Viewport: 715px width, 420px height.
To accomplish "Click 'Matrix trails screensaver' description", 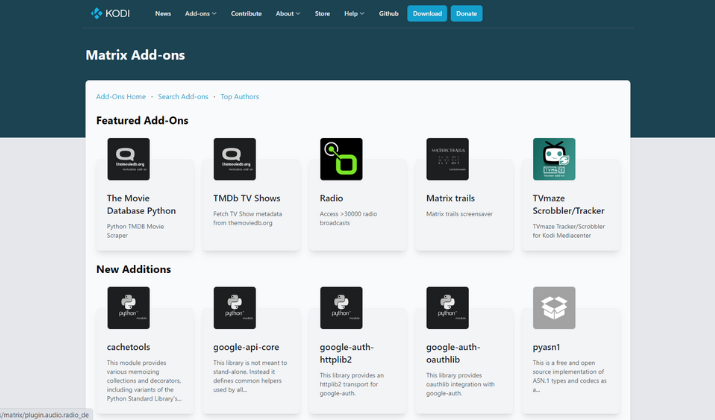I will 459,214.
